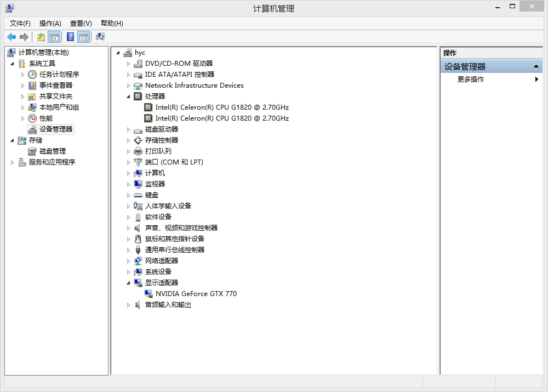Screen dimensions: 548x392
Task: Click the 键盘 keyboard icon
Action: tap(138, 195)
